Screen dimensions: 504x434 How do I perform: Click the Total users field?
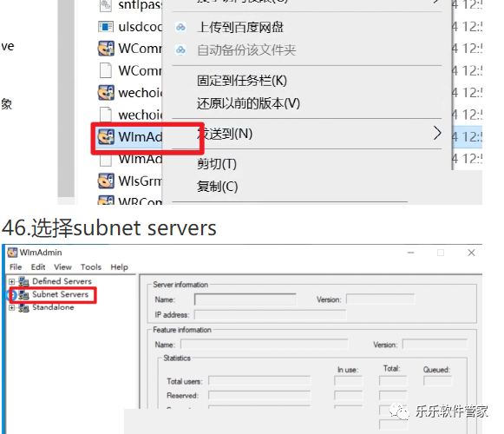point(259,381)
